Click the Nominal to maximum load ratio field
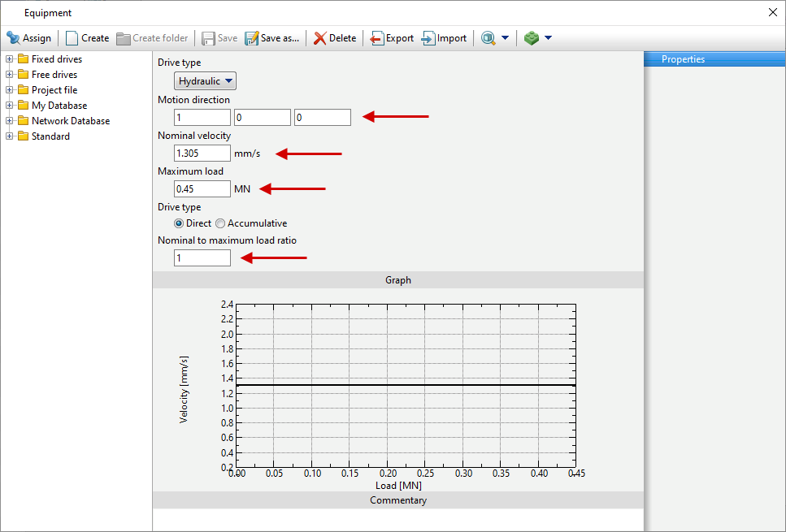Screen dimensions: 786x532 click(x=202, y=258)
